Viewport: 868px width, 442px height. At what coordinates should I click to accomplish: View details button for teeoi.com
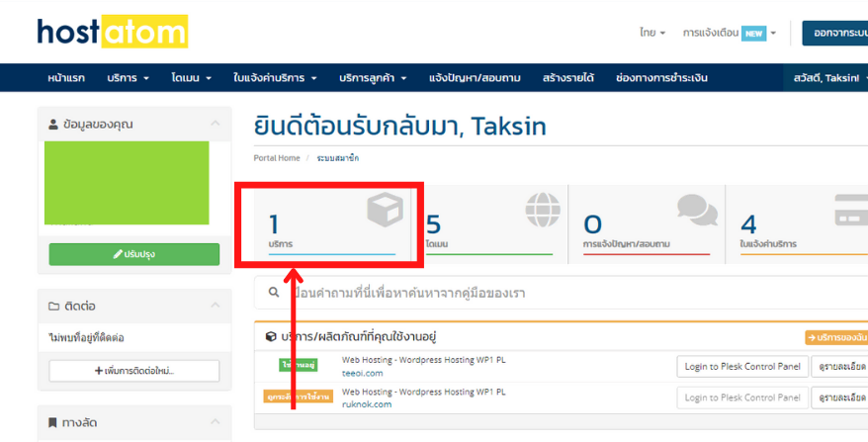[839, 366]
